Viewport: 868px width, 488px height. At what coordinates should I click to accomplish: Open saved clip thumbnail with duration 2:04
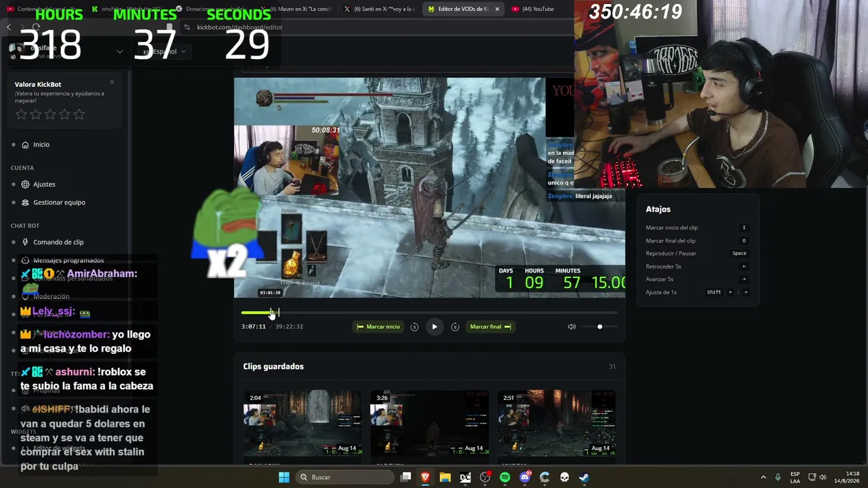tap(302, 423)
